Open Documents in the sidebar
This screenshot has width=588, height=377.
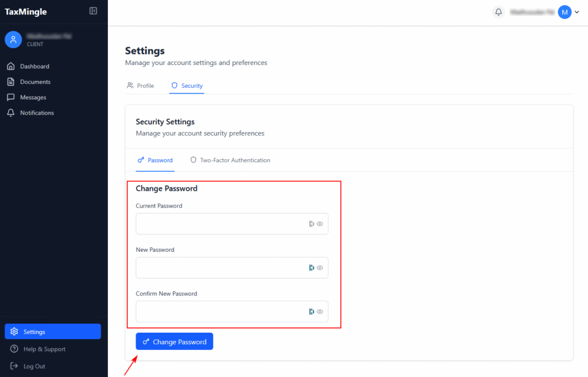point(35,82)
